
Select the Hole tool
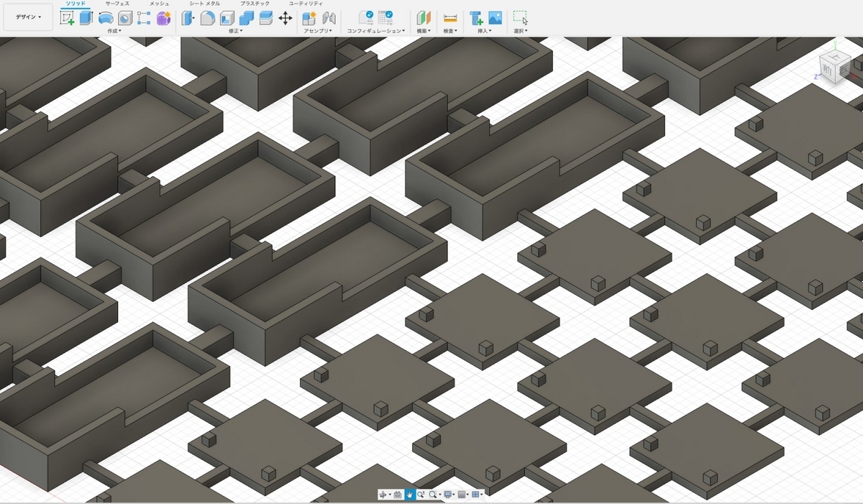tap(124, 18)
